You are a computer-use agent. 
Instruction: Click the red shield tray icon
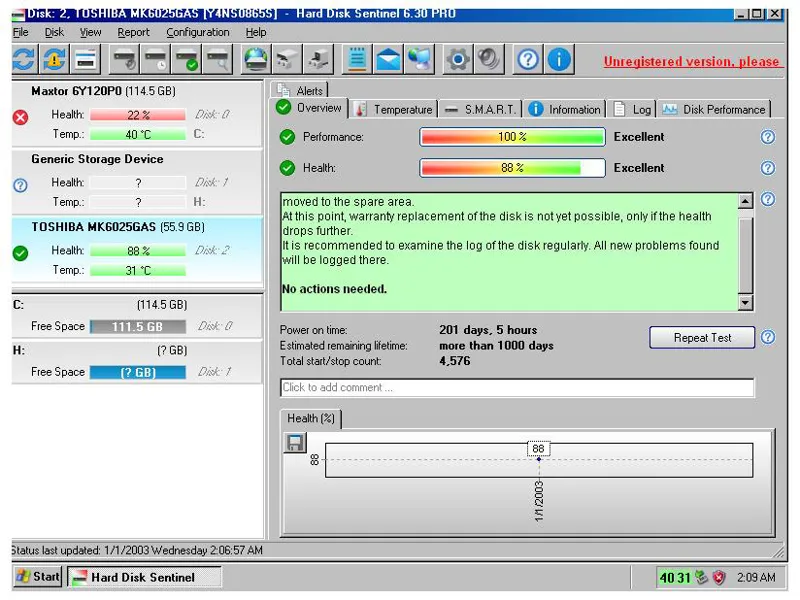[719, 578]
